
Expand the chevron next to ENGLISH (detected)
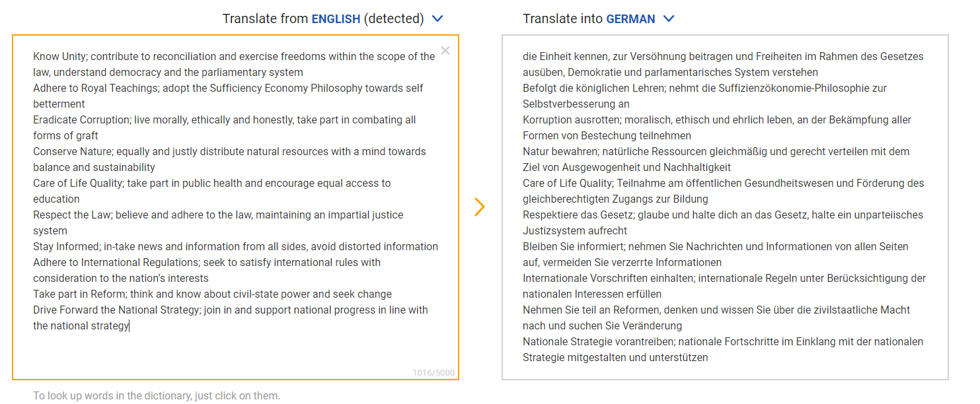[437, 19]
